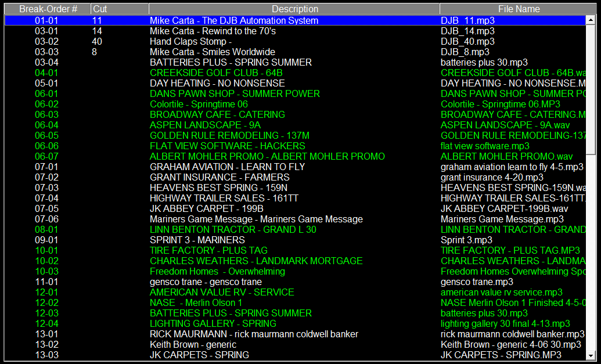Screen dimensions: 601x364
Task: Select CHARLES WEATHERS - LANDMARK MORTGAGE description
Action: coord(256,261)
